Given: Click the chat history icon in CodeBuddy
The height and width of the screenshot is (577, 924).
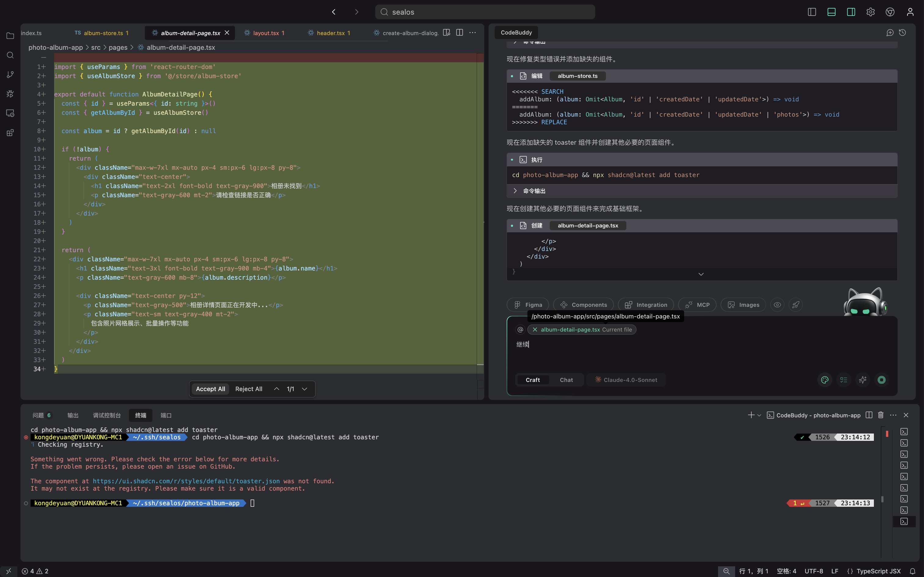Looking at the screenshot, I should tap(902, 33).
